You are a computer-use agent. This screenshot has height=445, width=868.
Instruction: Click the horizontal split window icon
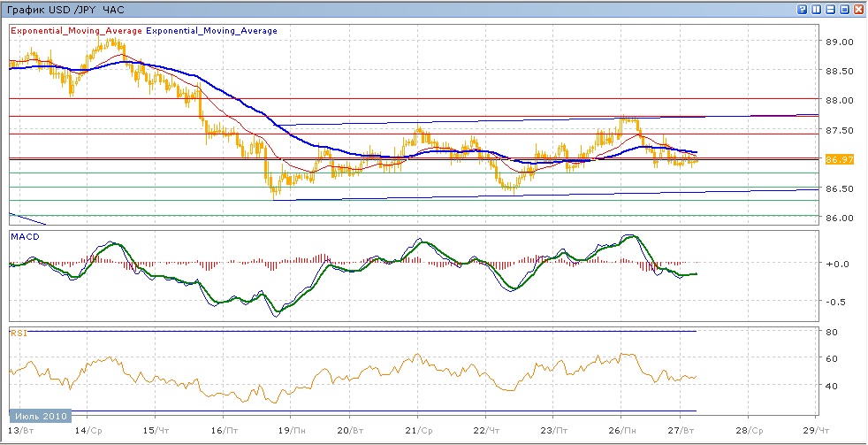tap(830, 9)
